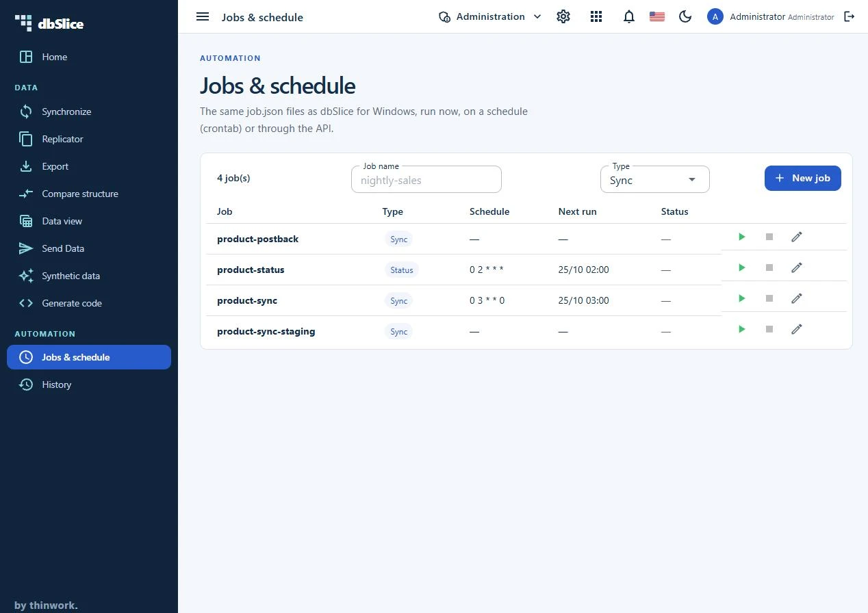The width and height of the screenshot is (868, 613).
Task: Click the Next run column header
Action: [x=578, y=211]
